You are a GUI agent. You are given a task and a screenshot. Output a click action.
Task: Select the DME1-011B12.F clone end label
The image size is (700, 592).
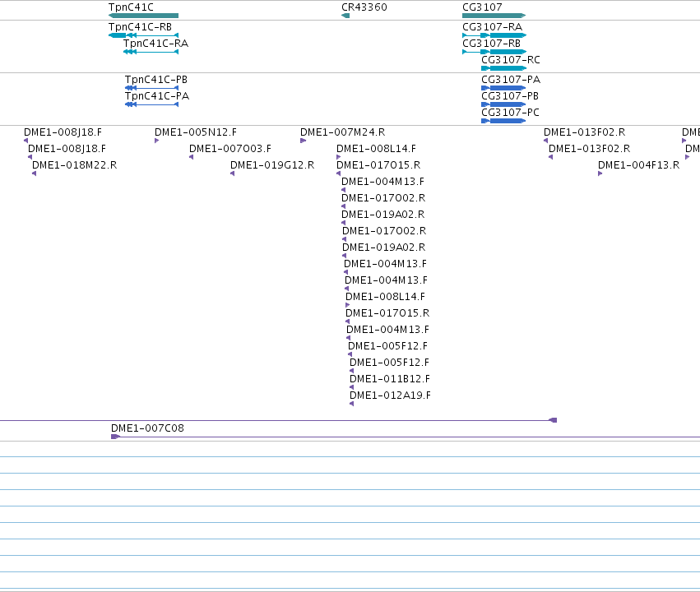click(x=390, y=379)
